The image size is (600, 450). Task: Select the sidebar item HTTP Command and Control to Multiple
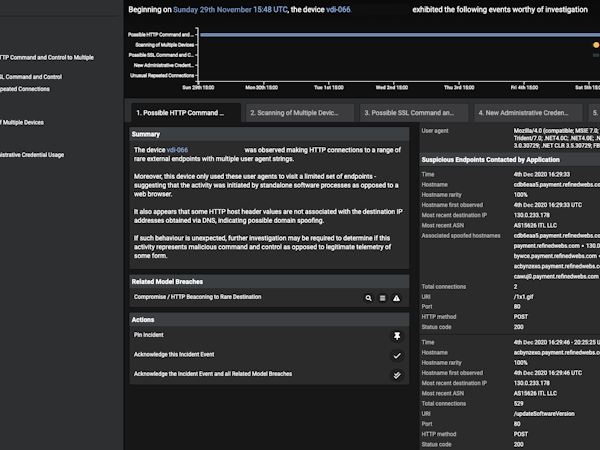click(47, 57)
